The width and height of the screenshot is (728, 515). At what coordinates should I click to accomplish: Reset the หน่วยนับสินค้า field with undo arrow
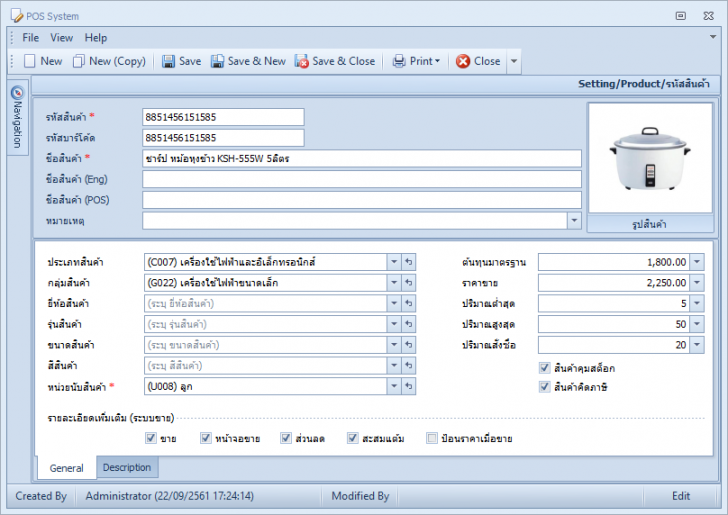tap(409, 386)
